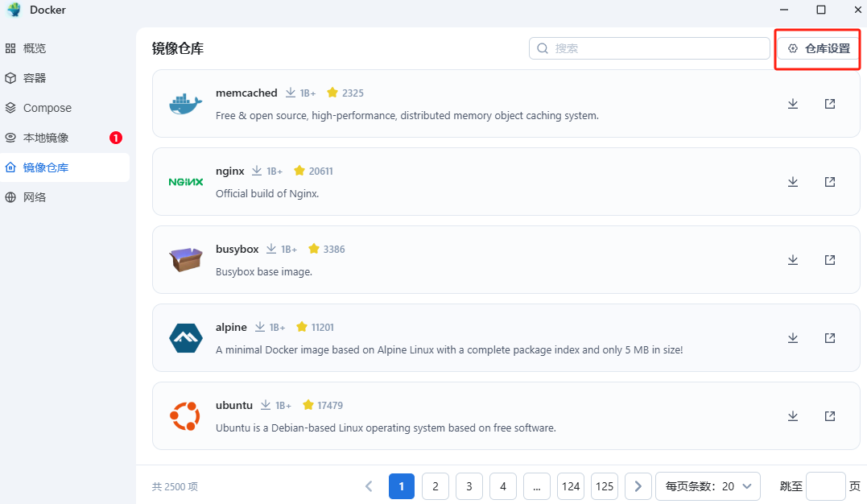This screenshot has width=867, height=504.
Task: Download the busybox image
Action: pos(793,260)
